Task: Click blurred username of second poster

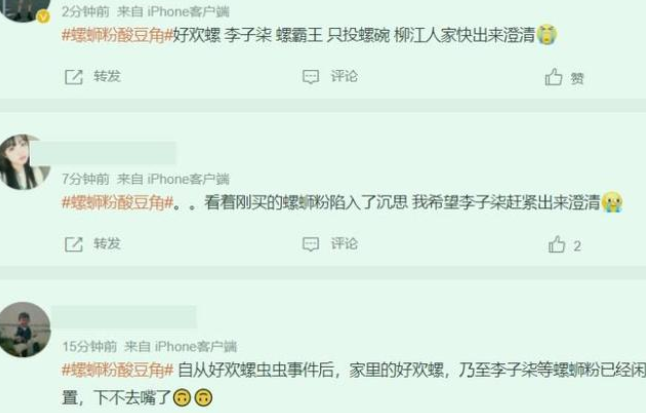Action: (x=104, y=153)
